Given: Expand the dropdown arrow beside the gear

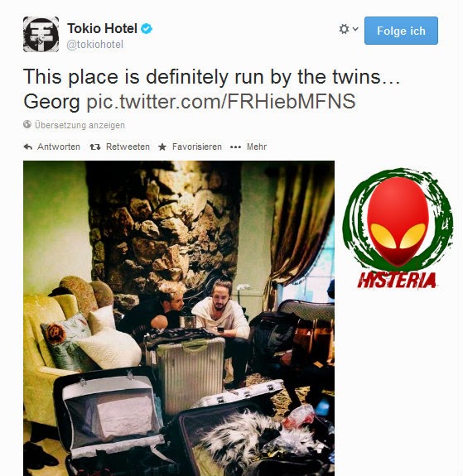Looking at the screenshot, I should click(355, 29).
